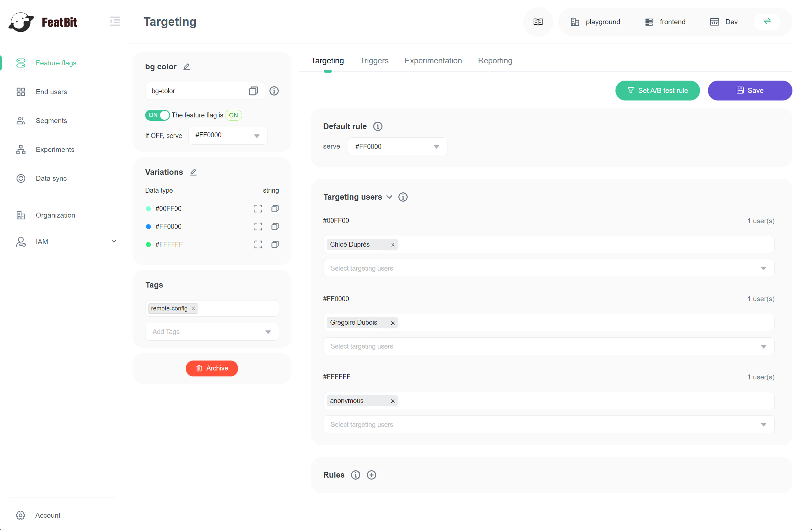The image size is (812, 530).
Task: Remove Chloé Duprès from targeting users
Action: click(x=393, y=244)
